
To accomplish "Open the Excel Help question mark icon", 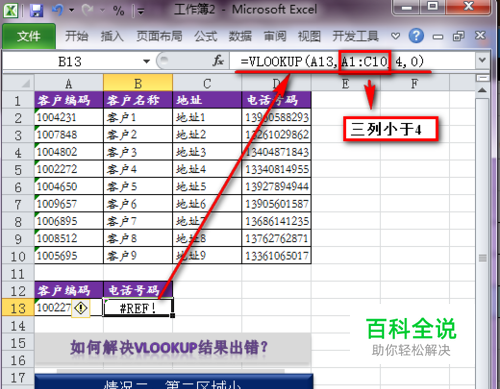I will click(x=416, y=36).
